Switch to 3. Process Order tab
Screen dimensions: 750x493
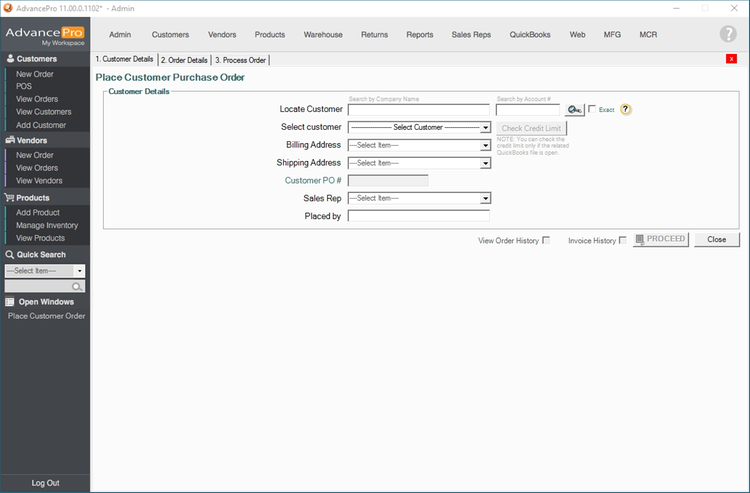tap(240, 60)
